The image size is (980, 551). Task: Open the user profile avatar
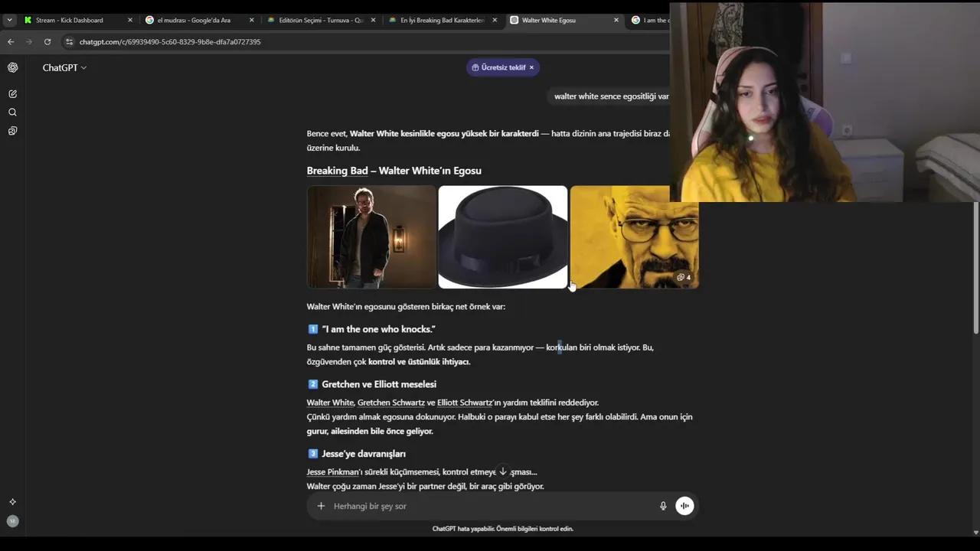12,521
